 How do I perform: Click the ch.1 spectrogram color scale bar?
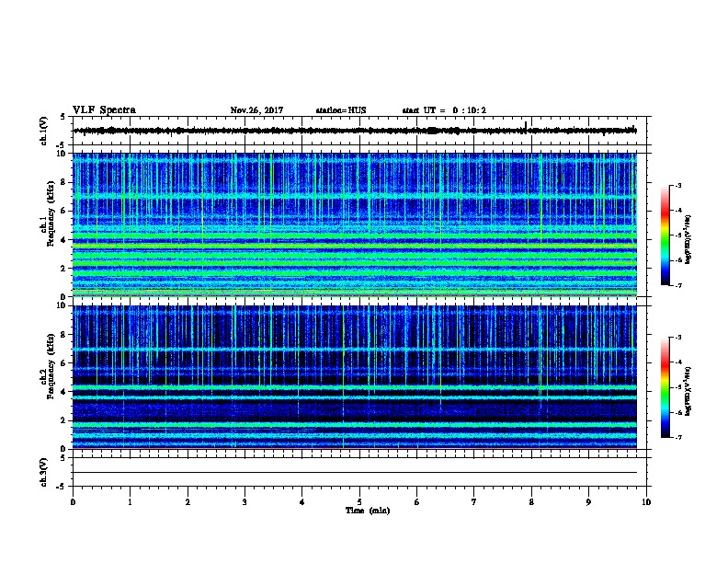(665, 236)
